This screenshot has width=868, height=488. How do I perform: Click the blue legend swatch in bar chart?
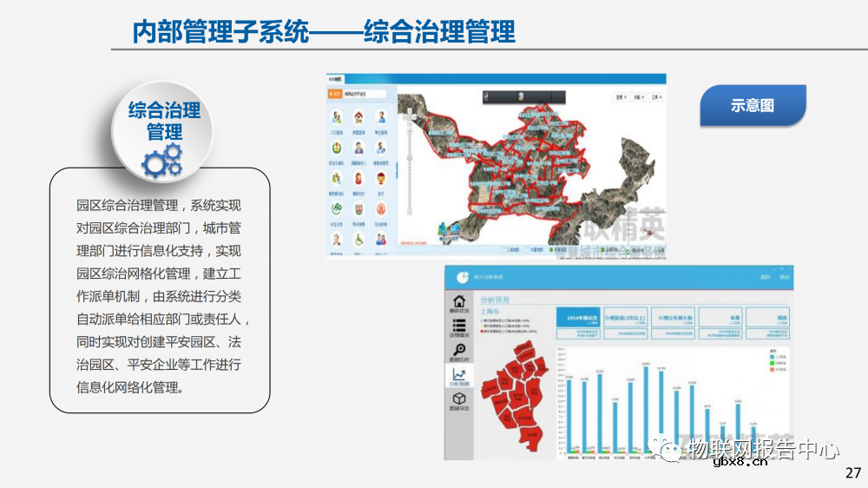pyautogui.click(x=773, y=357)
